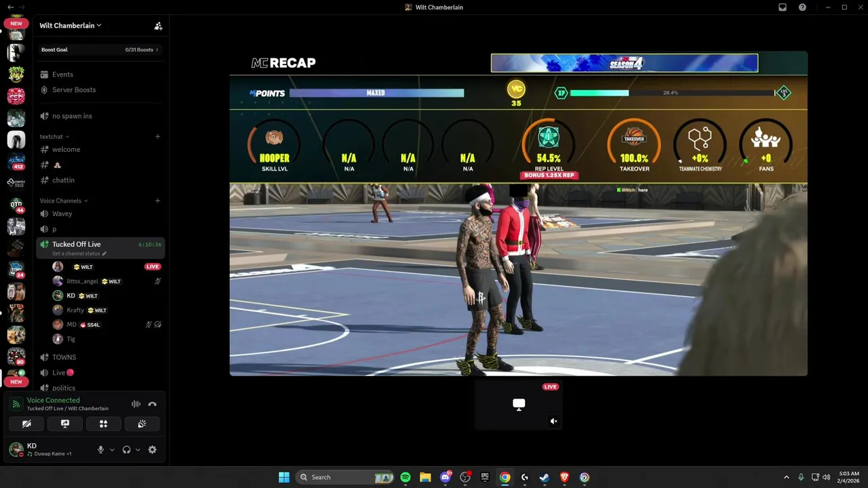Open User Settings gear
Viewport: 868px width, 488px height.
tap(153, 449)
